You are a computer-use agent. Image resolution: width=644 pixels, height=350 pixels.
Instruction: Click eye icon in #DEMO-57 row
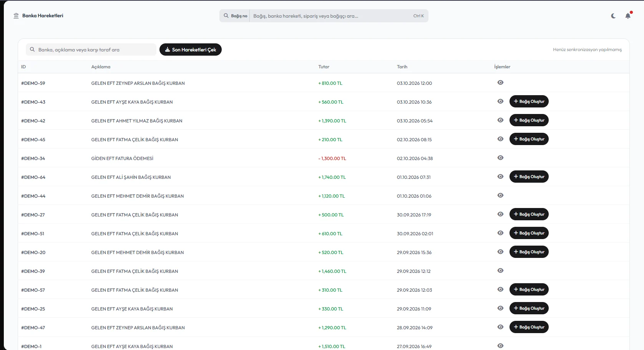tap(500, 289)
